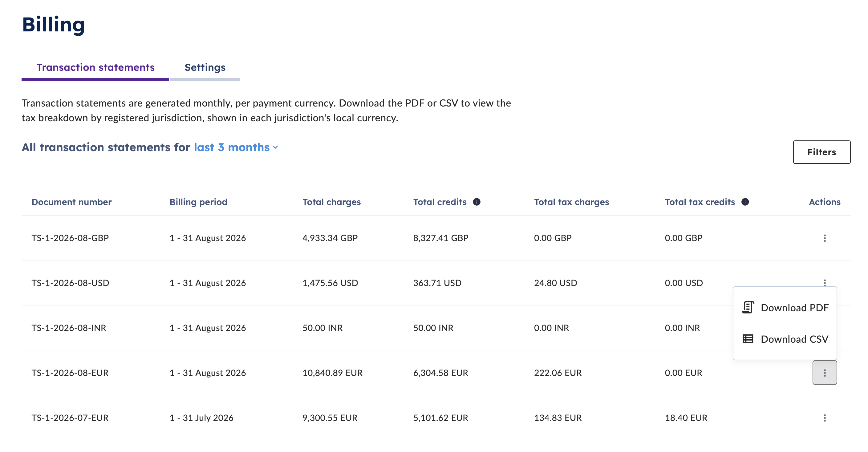This screenshot has height=452, width=868.
Task: Click the 18.40 EUR tax credits value
Action: [686, 418]
